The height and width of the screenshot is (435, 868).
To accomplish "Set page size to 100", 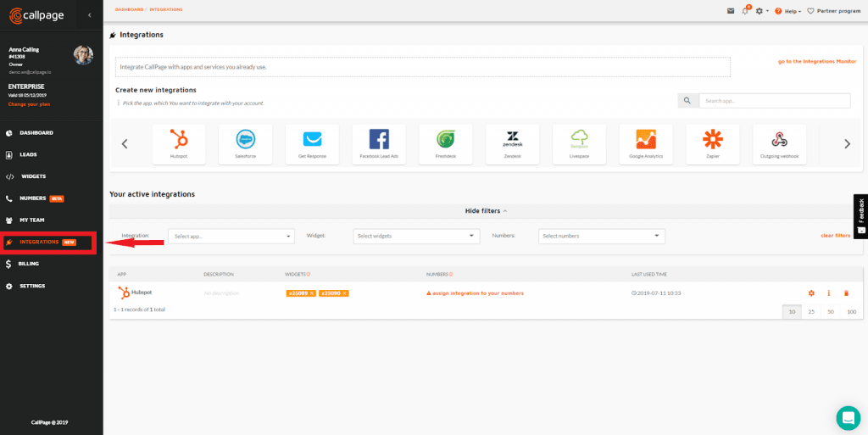I will click(x=851, y=312).
